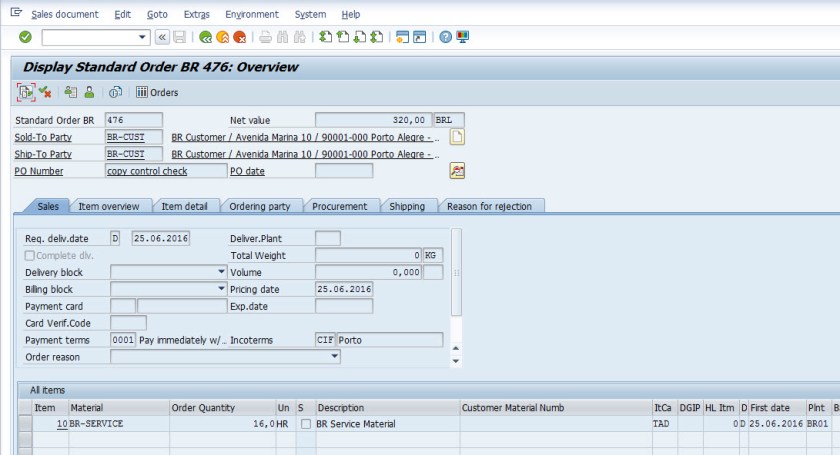Image resolution: width=840 pixels, height=455 pixels.
Task: Click the green Enter checkmark icon
Action: [x=25, y=37]
